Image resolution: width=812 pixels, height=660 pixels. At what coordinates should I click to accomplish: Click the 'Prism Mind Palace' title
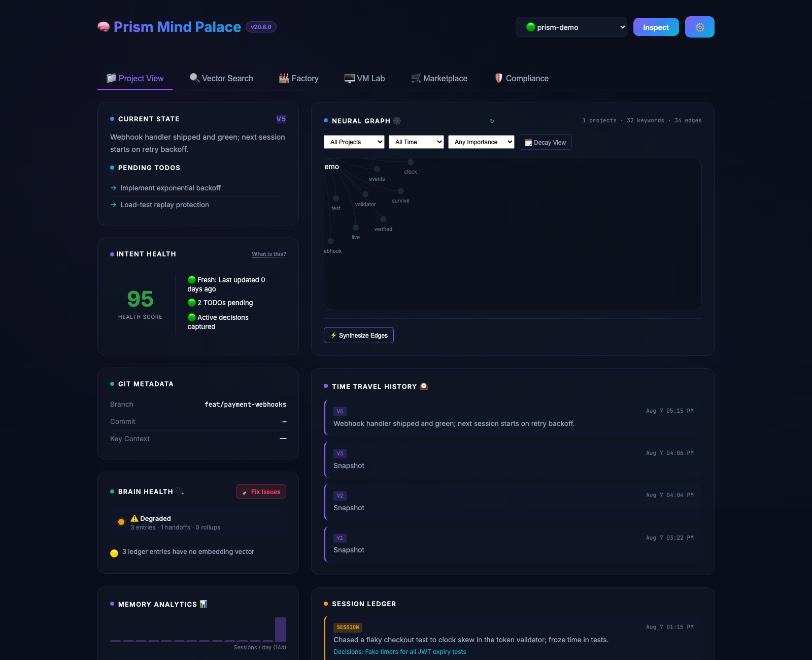point(177,27)
